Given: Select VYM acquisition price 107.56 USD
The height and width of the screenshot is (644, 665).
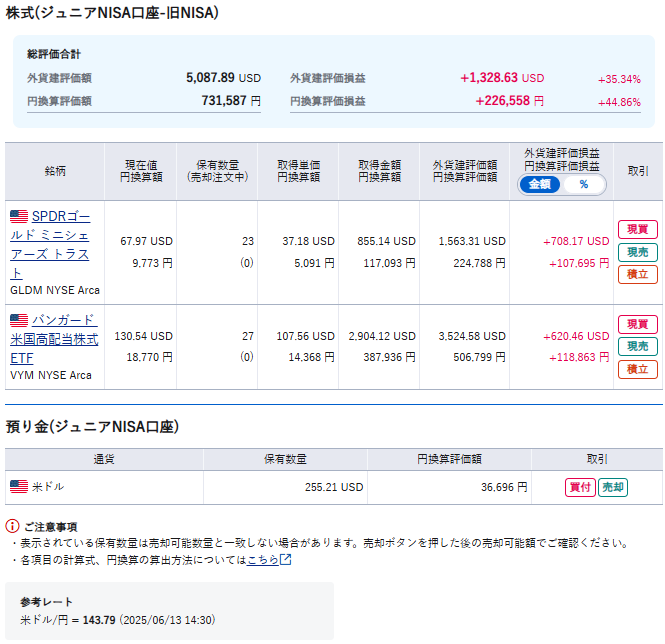Looking at the screenshot, I should point(305,336).
